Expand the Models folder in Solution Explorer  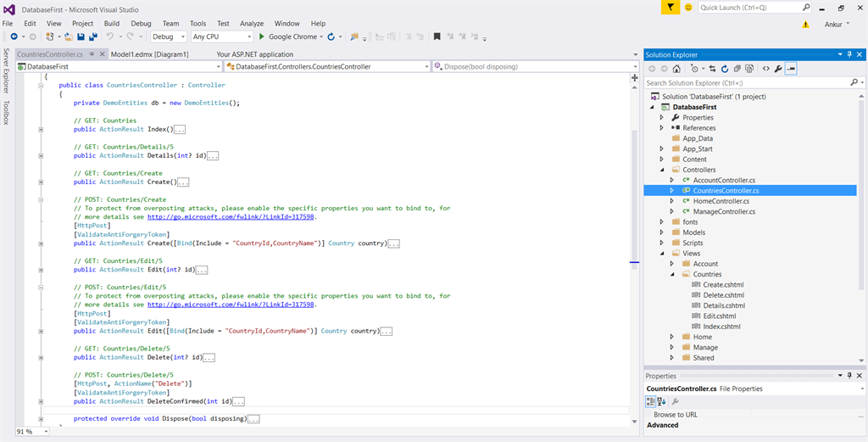[x=662, y=232]
